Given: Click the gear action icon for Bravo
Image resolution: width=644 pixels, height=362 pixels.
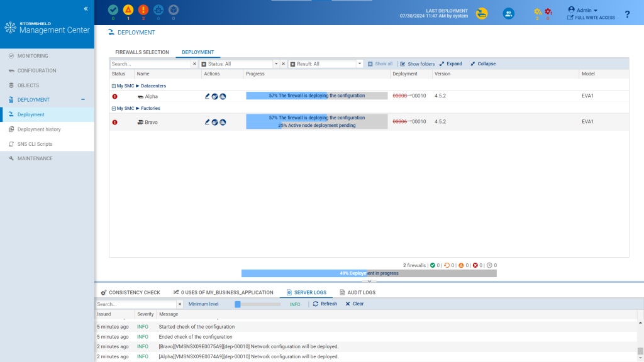Looking at the screenshot, I should tap(215, 123).
